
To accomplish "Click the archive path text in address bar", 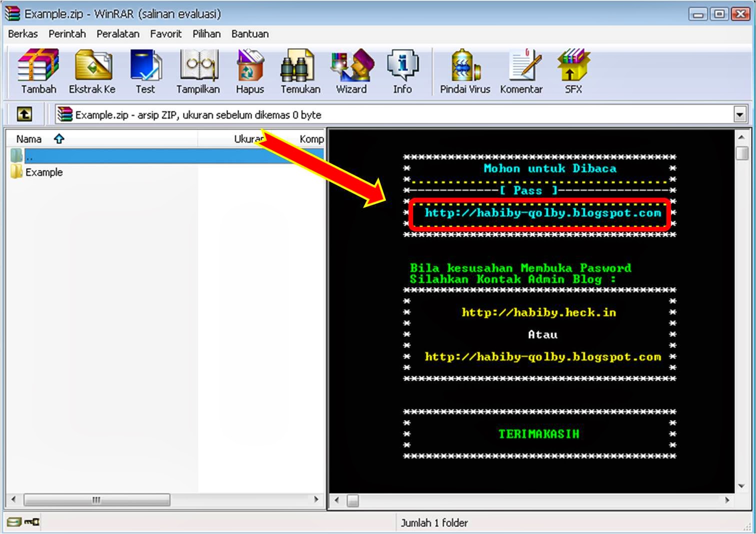I will click(x=198, y=115).
